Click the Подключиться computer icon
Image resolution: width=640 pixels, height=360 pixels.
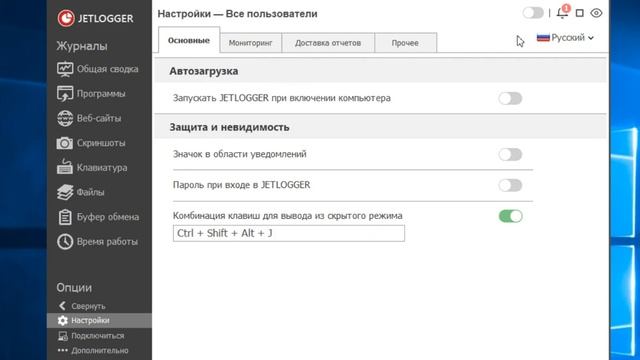62,336
